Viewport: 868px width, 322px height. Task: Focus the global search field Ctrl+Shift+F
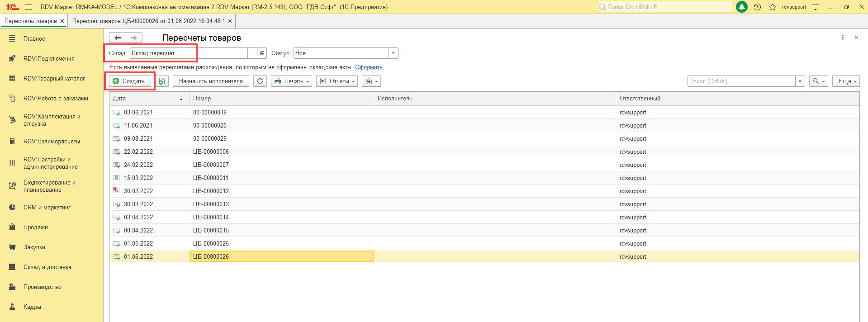[x=665, y=7]
